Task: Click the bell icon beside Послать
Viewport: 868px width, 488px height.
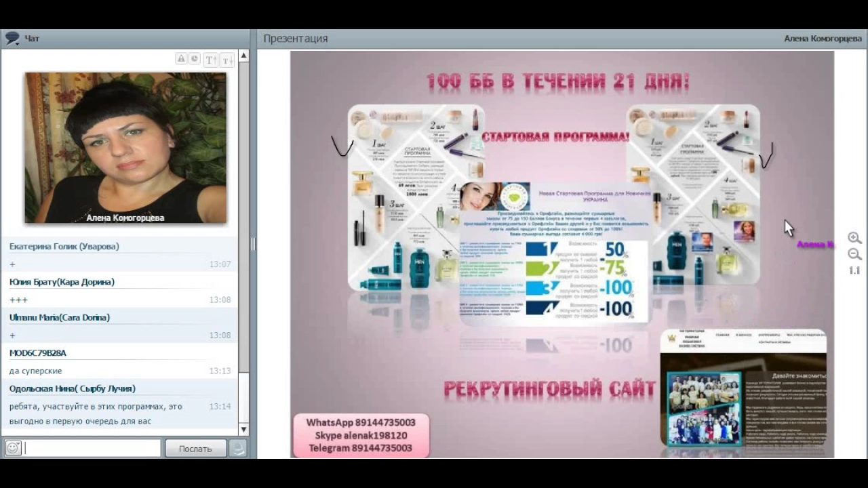Action: click(x=237, y=448)
